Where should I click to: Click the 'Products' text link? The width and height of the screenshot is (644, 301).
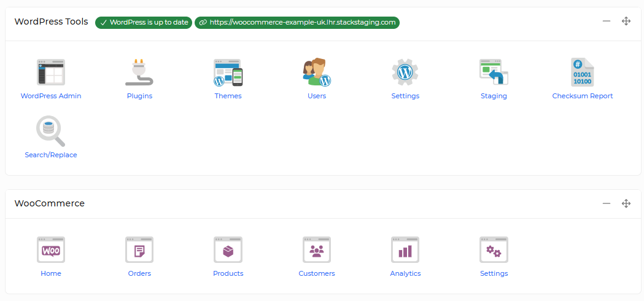tap(228, 273)
